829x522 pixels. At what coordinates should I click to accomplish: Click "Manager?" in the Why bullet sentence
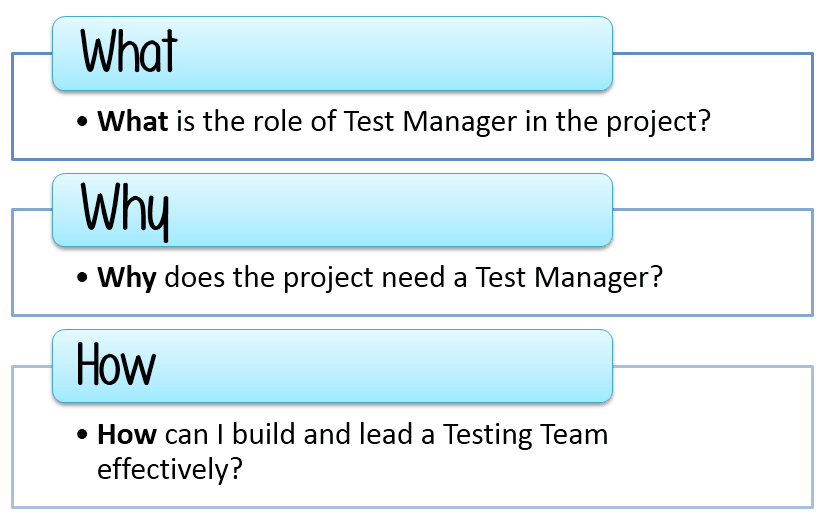598,278
